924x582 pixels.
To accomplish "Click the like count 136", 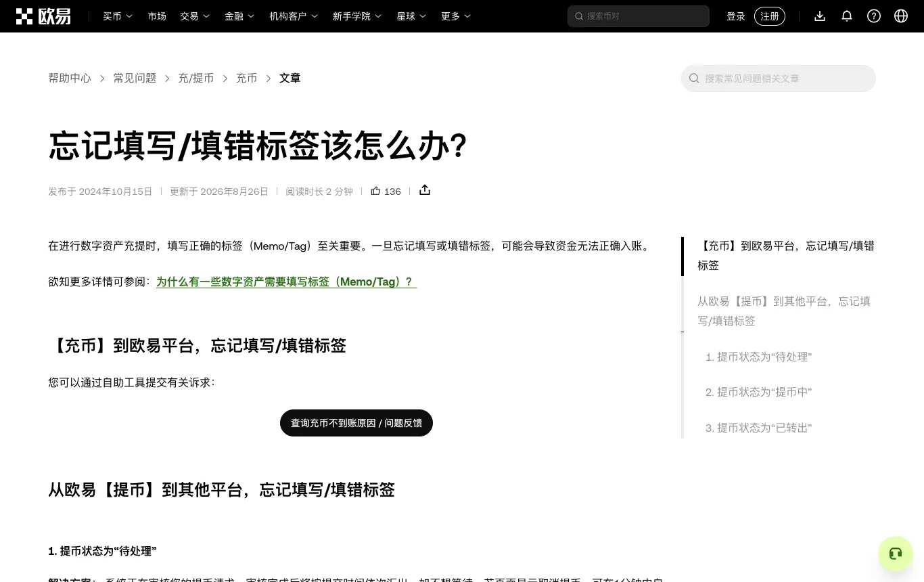I will coord(392,192).
